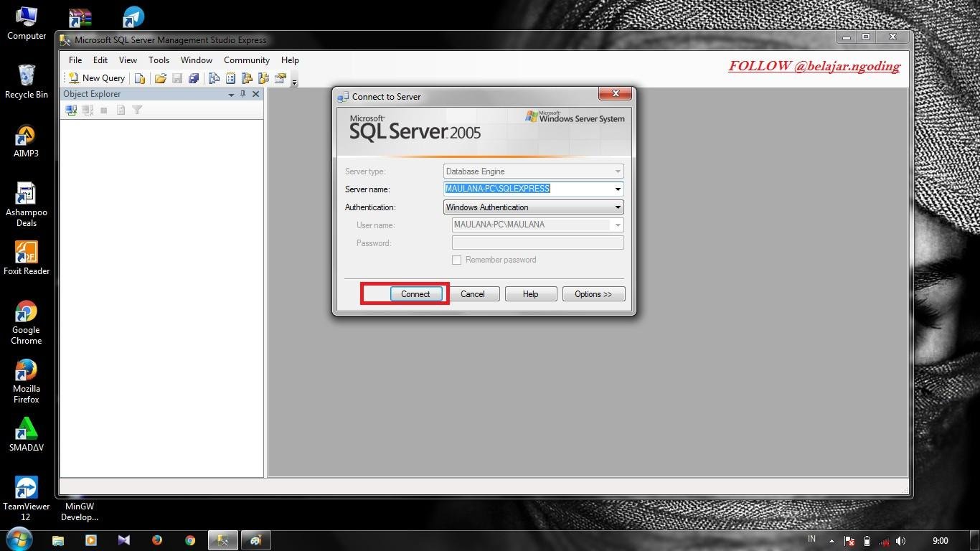This screenshot has width=980, height=551.
Task: Open the Help menu
Action: tap(290, 60)
